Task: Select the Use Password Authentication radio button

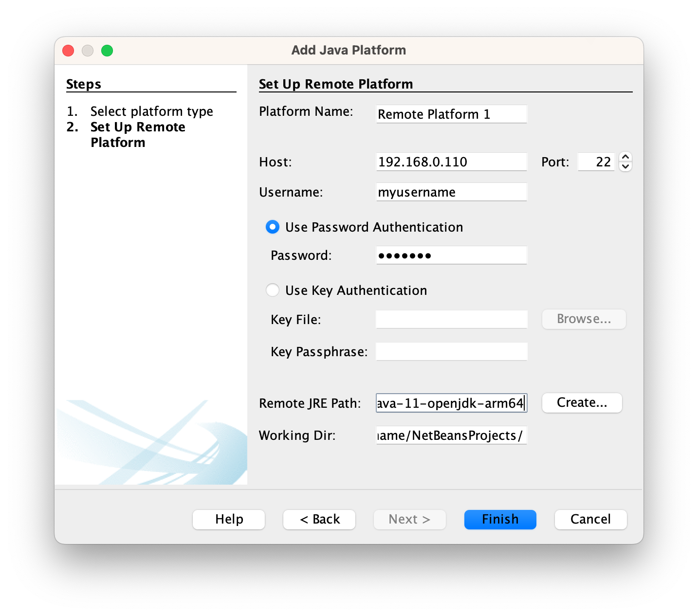Action: pyautogui.click(x=273, y=227)
